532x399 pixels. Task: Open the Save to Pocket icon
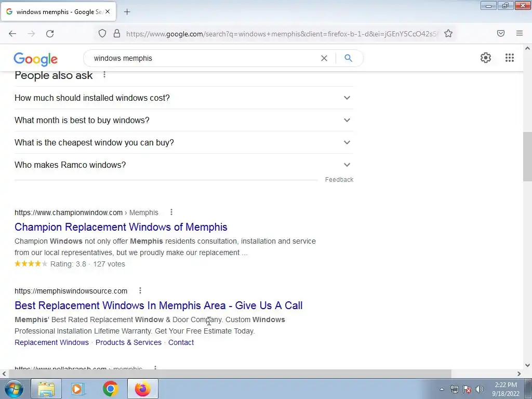pos(501,33)
